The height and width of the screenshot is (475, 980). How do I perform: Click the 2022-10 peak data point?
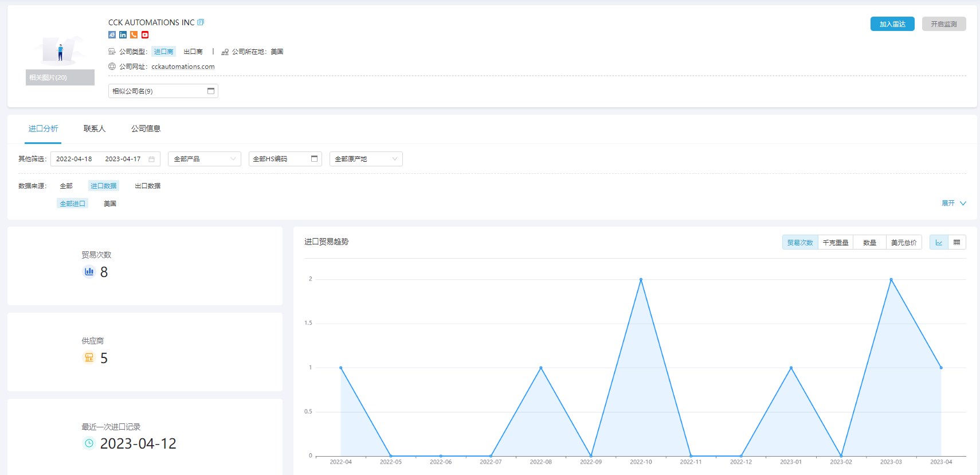[x=641, y=279]
